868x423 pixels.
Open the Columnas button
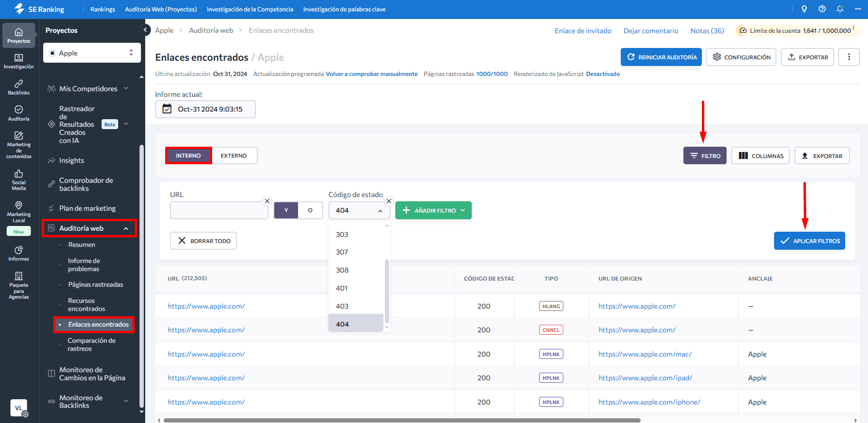click(761, 156)
